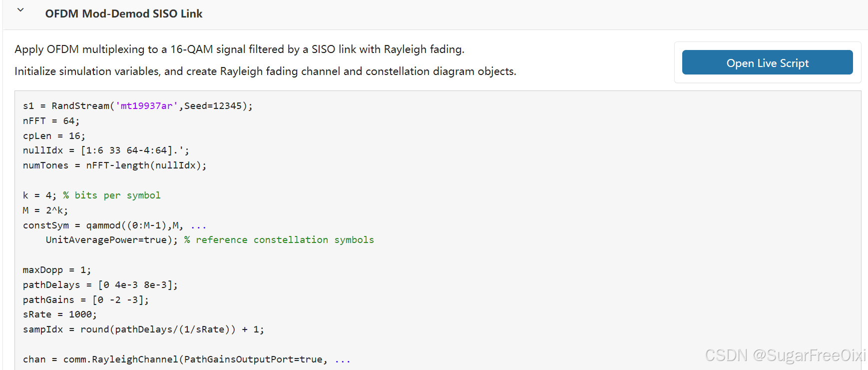Viewport: 868px width, 370px height.
Task: Click the string 'mt19937ar' in the code
Action: (146, 106)
